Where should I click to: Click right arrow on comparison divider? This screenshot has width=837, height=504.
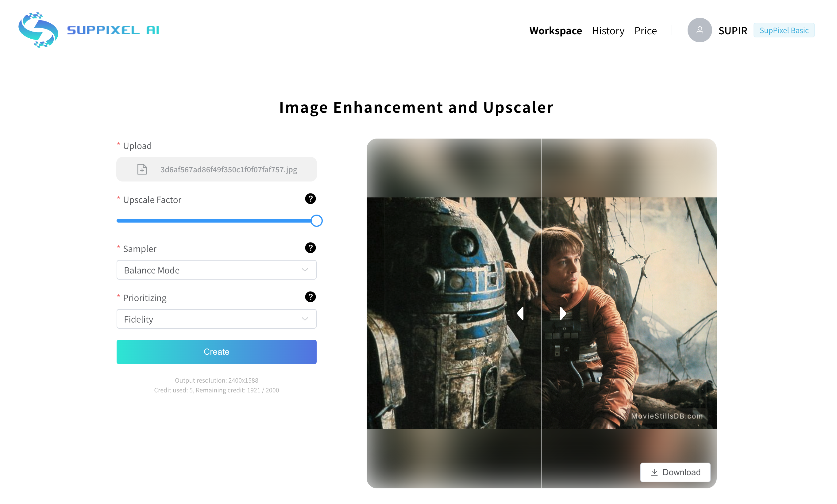coord(562,313)
